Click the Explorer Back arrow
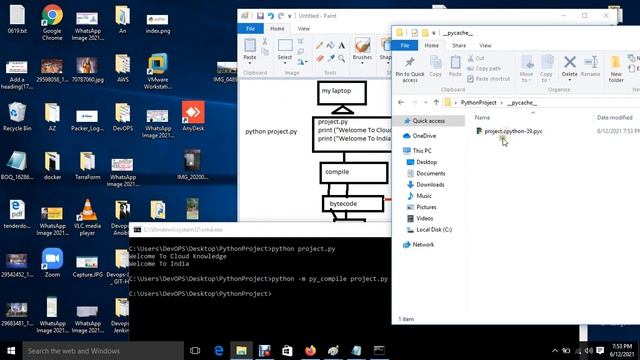This screenshot has width=640, height=360. (x=401, y=102)
